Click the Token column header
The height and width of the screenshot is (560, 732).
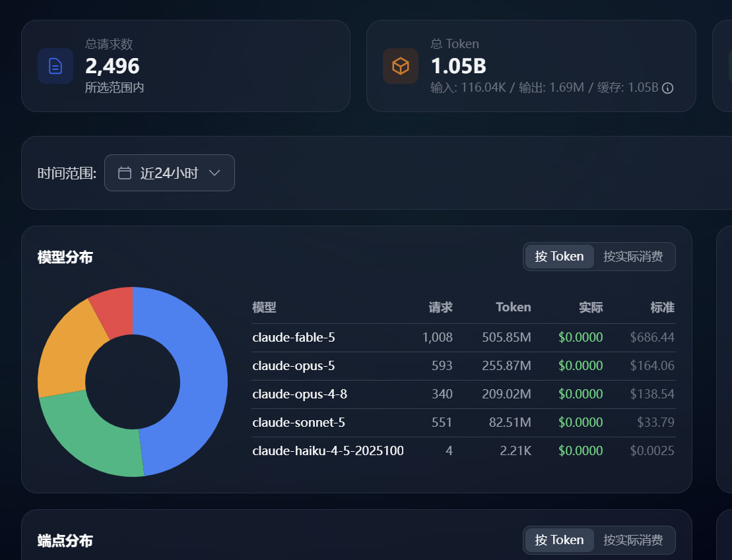(x=514, y=307)
